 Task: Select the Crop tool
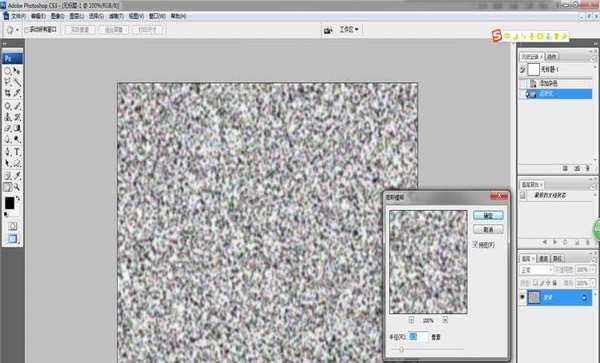pyautogui.click(x=8, y=93)
